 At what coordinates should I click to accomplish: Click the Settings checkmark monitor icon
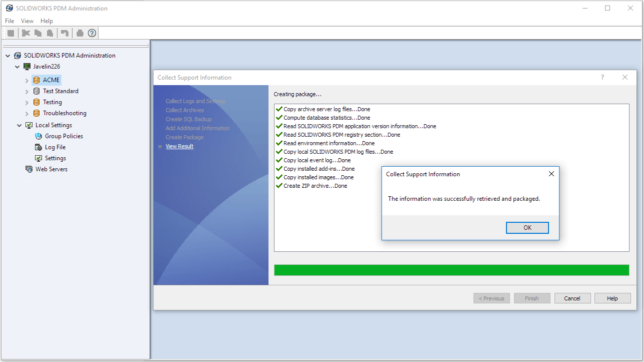pos(38,158)
